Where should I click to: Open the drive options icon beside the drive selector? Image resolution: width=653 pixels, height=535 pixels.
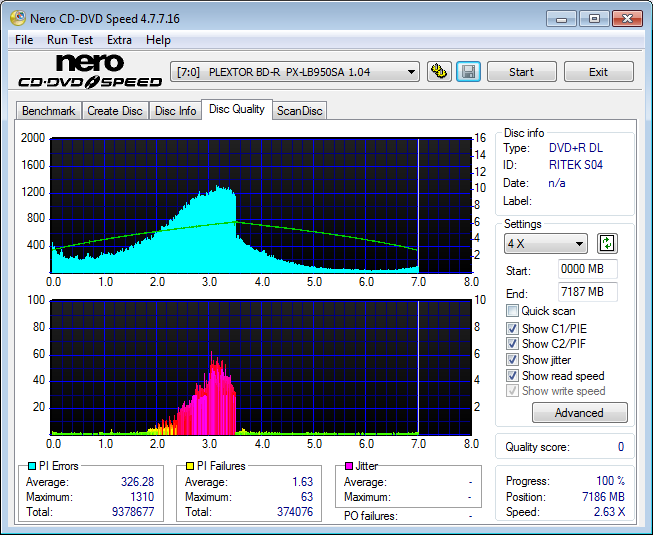439,72
